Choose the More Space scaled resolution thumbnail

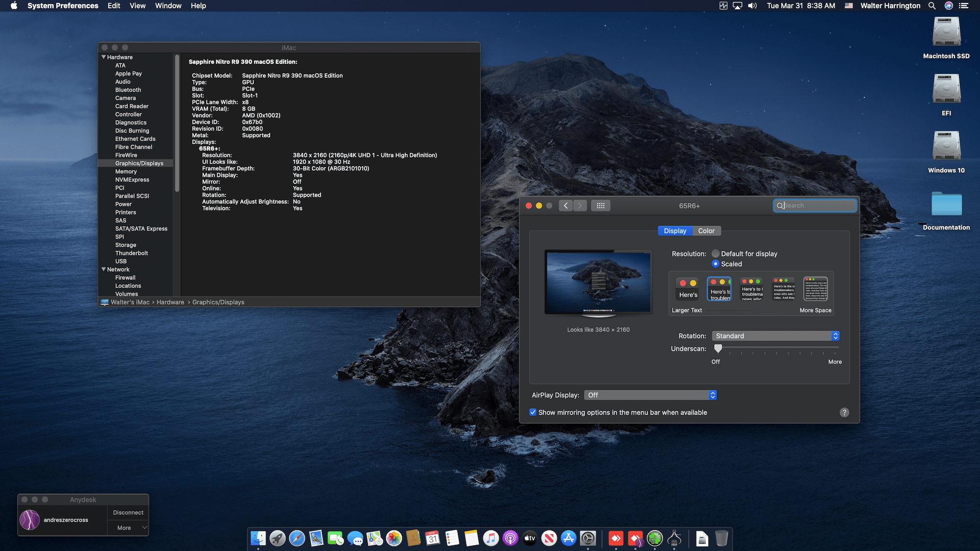click(816, 289)
